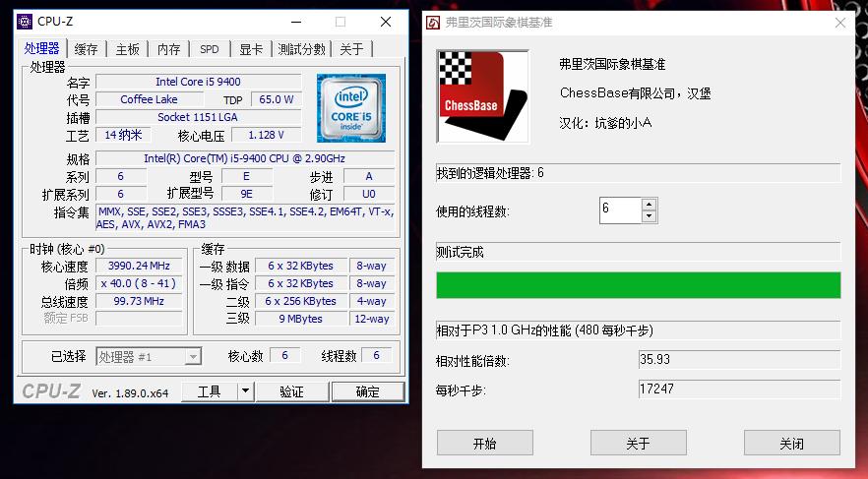Viewport: 868px width, 479px height.
Task: Click the processor name Intel Core i5 9400
Action: (198, 82)
